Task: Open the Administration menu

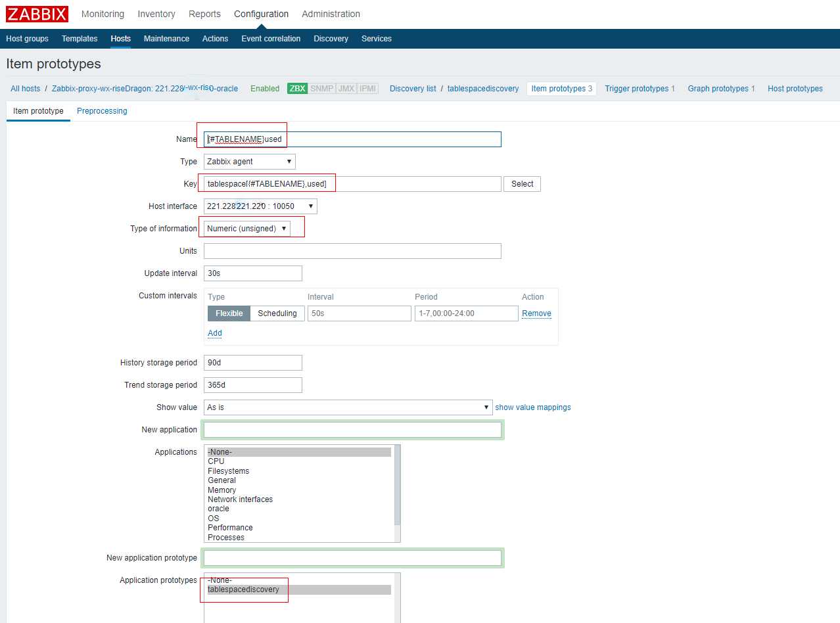Action: (x=331, y=14)
